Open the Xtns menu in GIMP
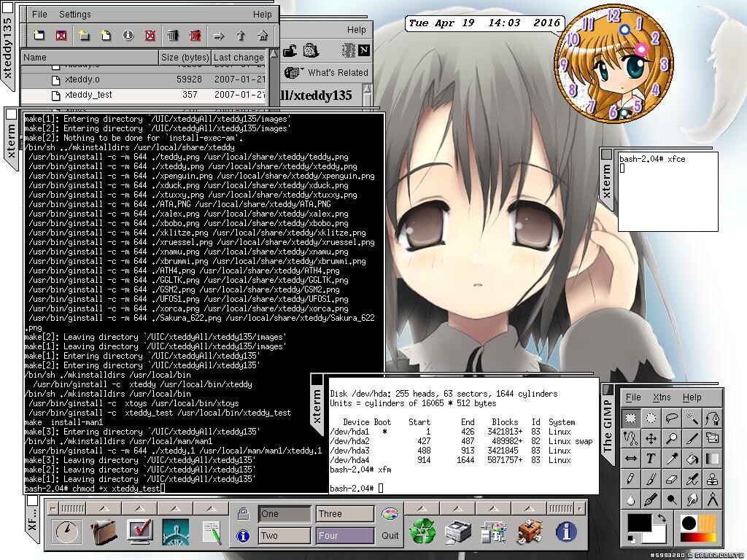Screen dimensions: 747x560 662,397
